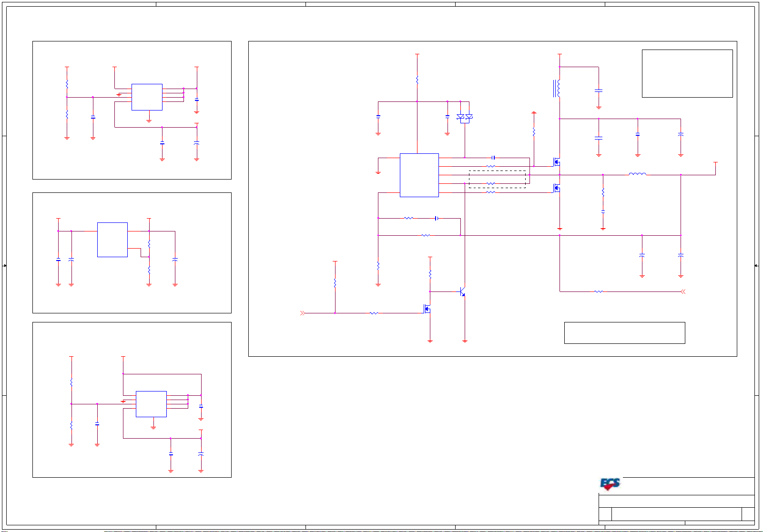Select the IC box in the middle-left circuit block

(x=112, y=240)
